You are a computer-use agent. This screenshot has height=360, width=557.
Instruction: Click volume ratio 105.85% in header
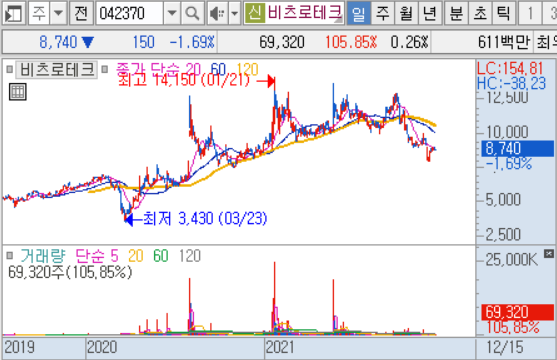[351, 42]
